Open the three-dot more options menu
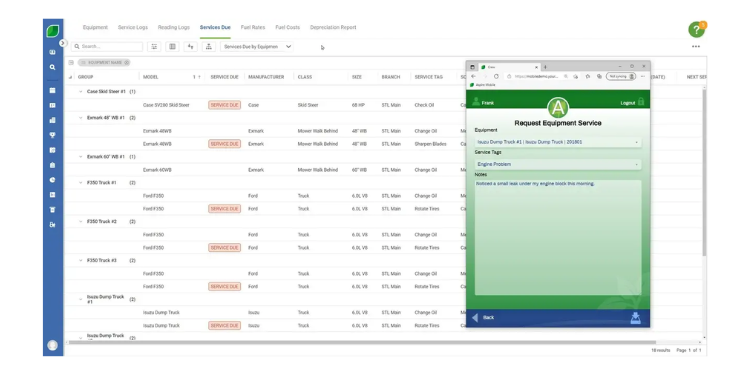Viewport: 750px width, 375px height. tap(695, 46)
